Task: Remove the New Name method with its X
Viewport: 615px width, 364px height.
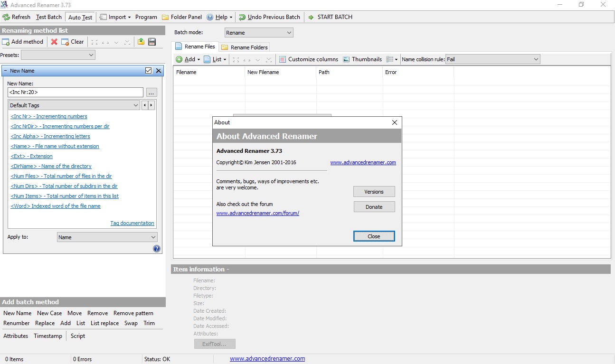Action: (x=159, y=71)
